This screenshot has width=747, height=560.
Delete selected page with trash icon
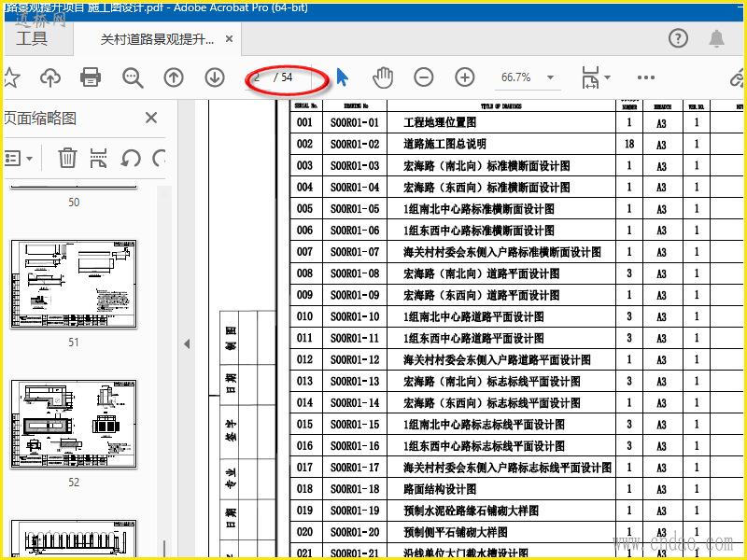click(x=67, y=158)
